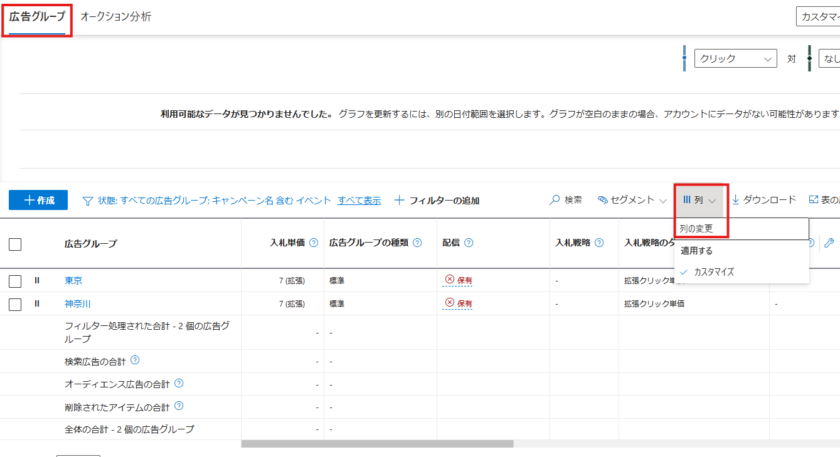The height and width of the screenshot is (457, 840).
Task: Open the クリック metric dropdown
Action: [x=736, y=59]
